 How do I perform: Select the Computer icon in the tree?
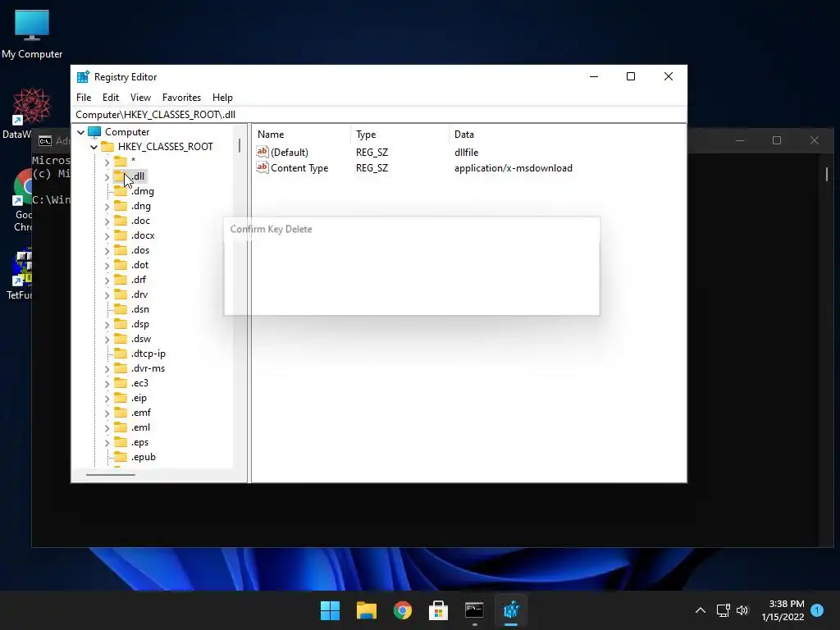[94, 132]
